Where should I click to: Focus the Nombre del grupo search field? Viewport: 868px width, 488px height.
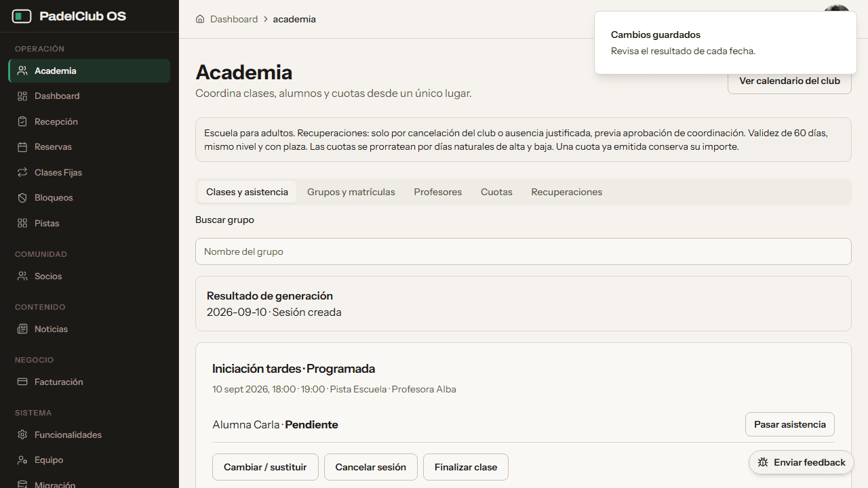(x=524, y=251)
